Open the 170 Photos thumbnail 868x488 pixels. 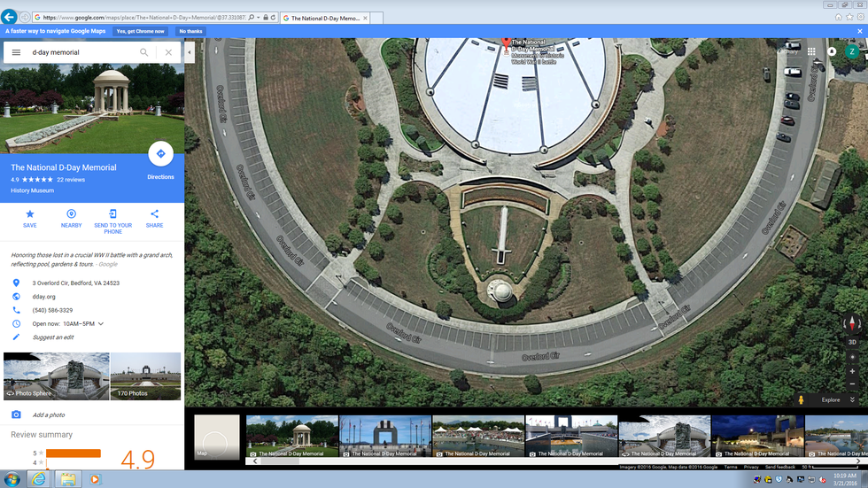pos(145,376)
